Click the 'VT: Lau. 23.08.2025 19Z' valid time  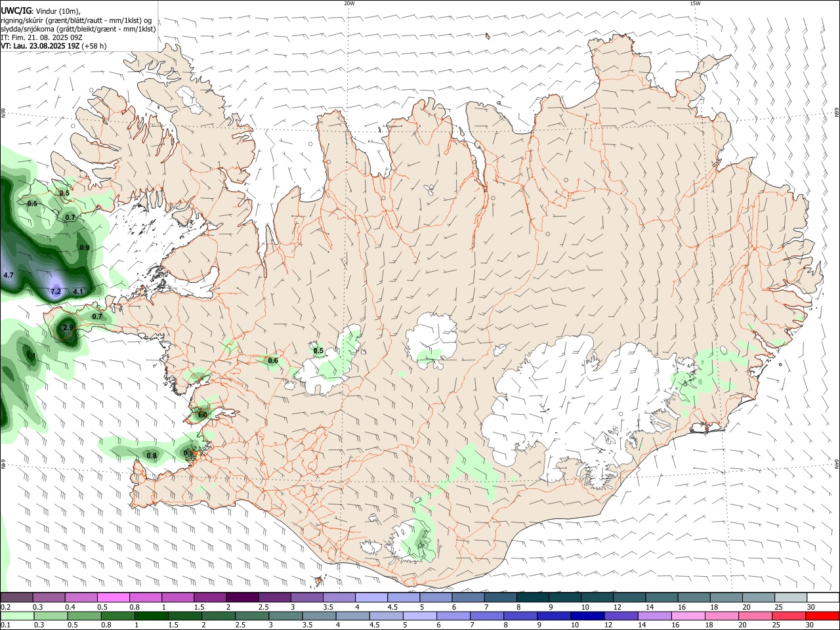[40, 46]
